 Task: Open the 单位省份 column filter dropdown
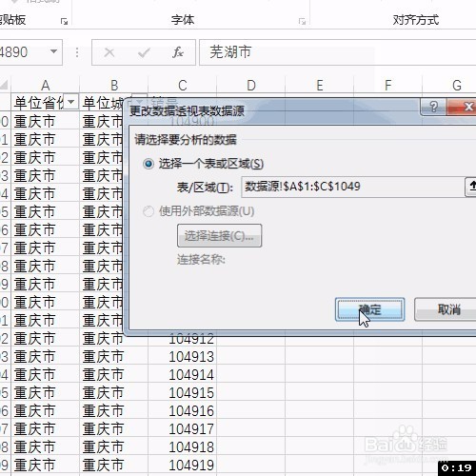[71, 102]
